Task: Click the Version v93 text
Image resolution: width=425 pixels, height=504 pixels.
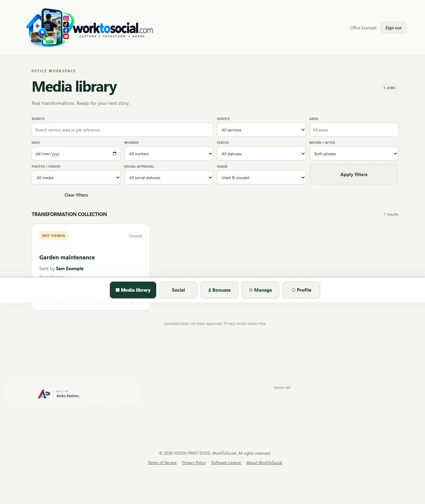Action: pyautogui.click(x=282, y=388)
